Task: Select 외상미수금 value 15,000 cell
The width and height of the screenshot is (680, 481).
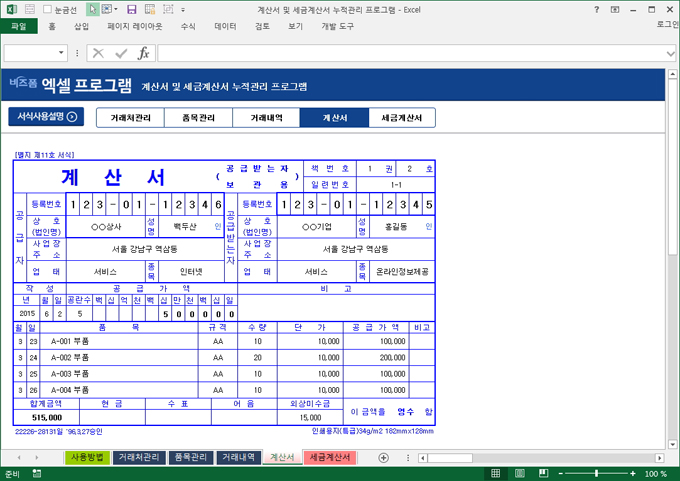Action: [x=310, y=417]
